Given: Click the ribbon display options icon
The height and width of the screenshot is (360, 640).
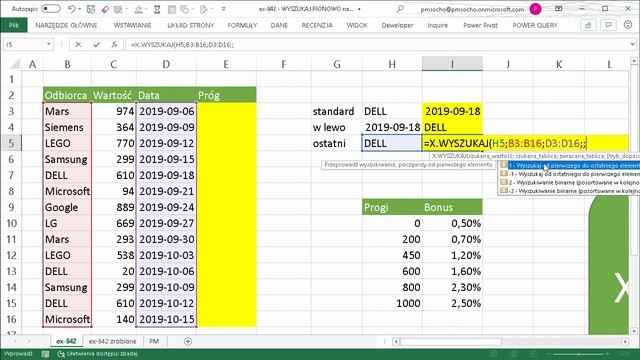Looking at the screenshot, I should [x=558, y=9].
